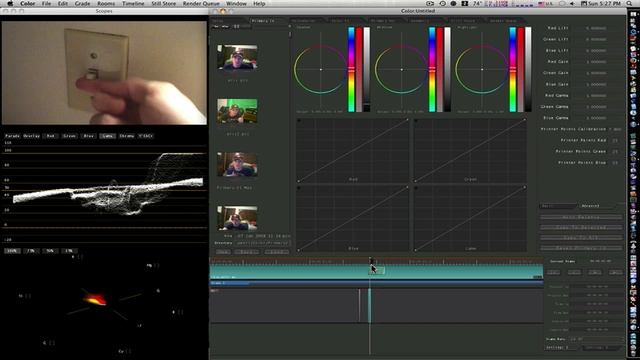Select the Luma waveform mode
This screenshot has height=360, width=640.
point(107,136)
